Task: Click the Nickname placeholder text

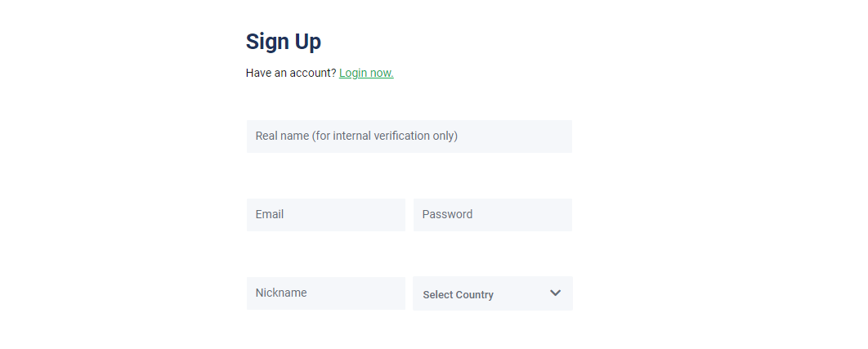Action: pos(281,293)
